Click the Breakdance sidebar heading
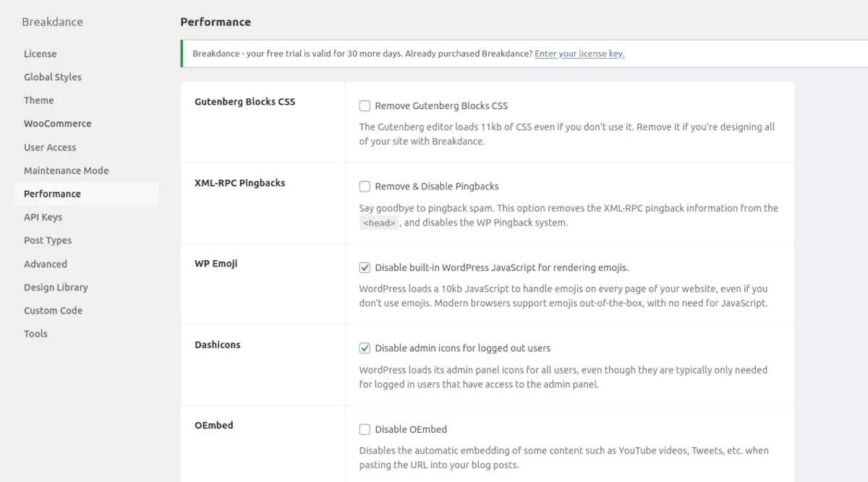Screen dimensions: 868x482 point(52,22)
